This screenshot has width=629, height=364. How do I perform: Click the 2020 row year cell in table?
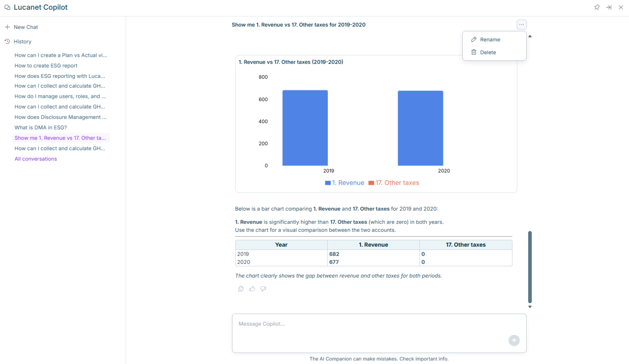click(x=281, y=262)
